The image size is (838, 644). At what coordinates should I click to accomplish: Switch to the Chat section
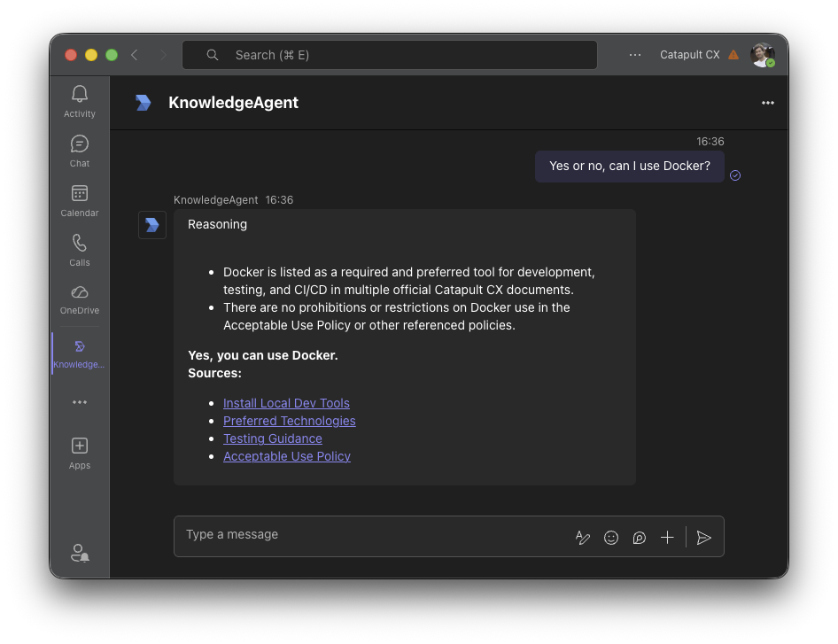click(x=79, y=150)
